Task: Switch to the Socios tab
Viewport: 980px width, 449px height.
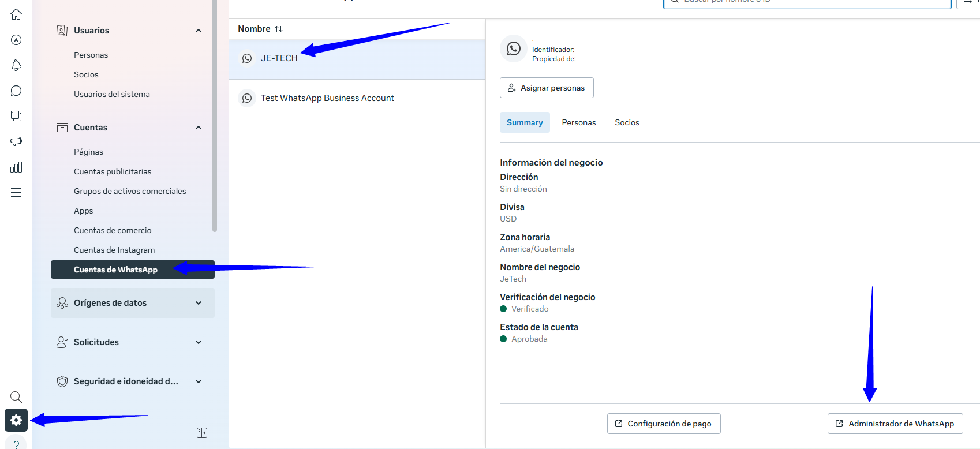Action: [x=627, y=122]
